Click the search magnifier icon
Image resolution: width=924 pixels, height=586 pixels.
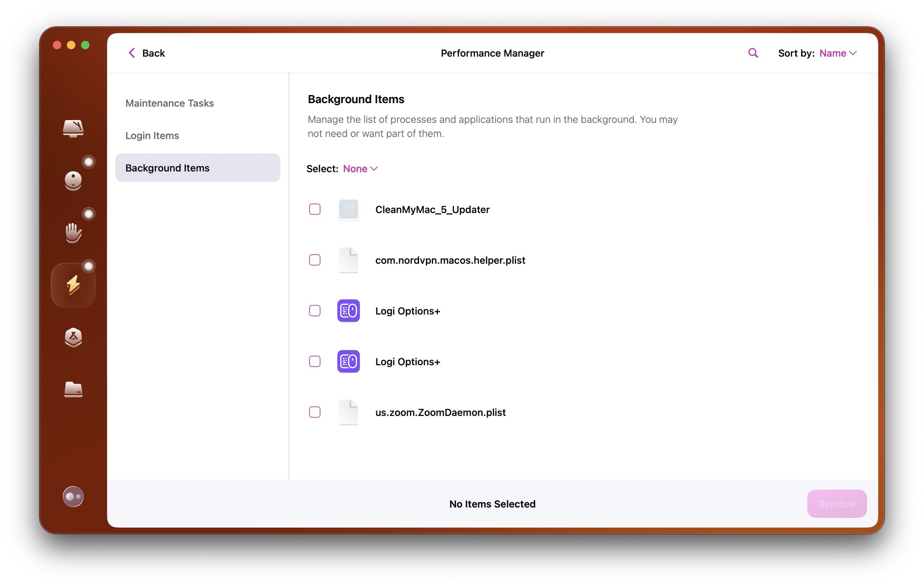tap(753, 53)
